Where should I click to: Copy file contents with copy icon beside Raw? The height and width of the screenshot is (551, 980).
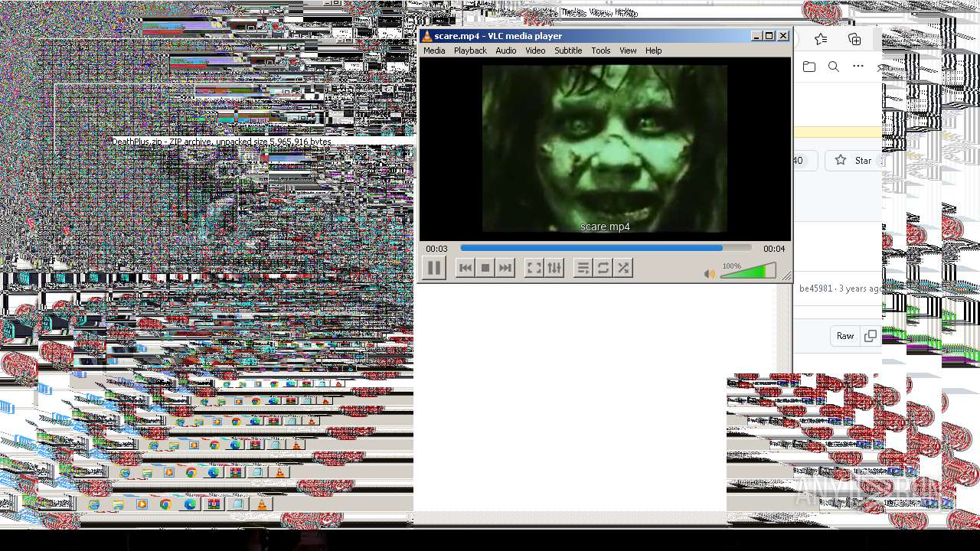tap(870, 336)
